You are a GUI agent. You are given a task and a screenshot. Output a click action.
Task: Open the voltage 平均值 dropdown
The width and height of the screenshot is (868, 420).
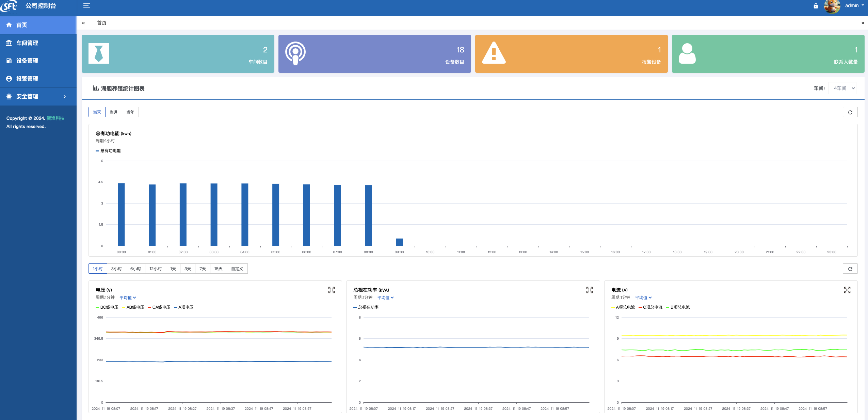click(128, 298)
